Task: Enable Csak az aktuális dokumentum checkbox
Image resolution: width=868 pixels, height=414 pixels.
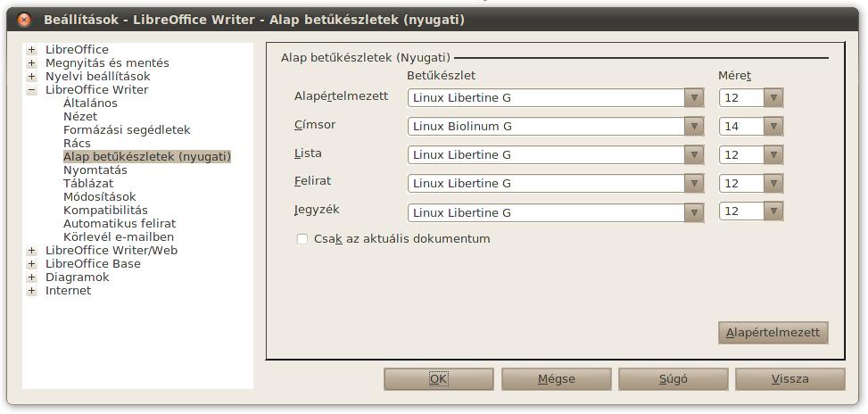Action: [x=302, y=239]
